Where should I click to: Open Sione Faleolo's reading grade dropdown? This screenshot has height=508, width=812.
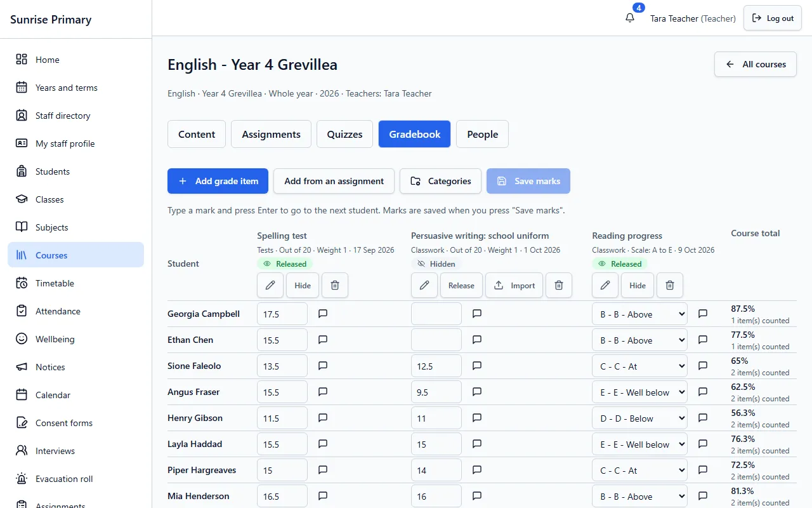tap(639, 366)
